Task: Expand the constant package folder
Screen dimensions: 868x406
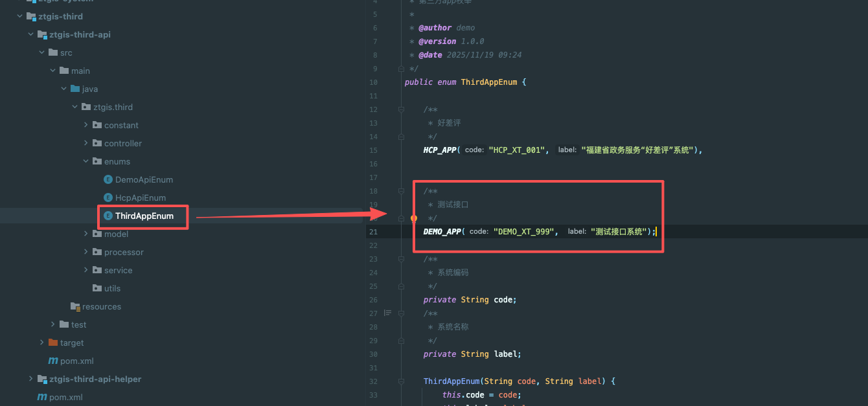Action: (x=86, y=125)
